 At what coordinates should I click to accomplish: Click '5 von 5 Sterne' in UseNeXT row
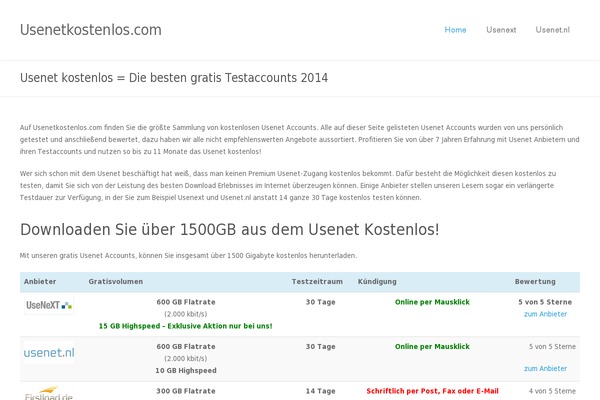pyautogui.click(x=545, y=302)
